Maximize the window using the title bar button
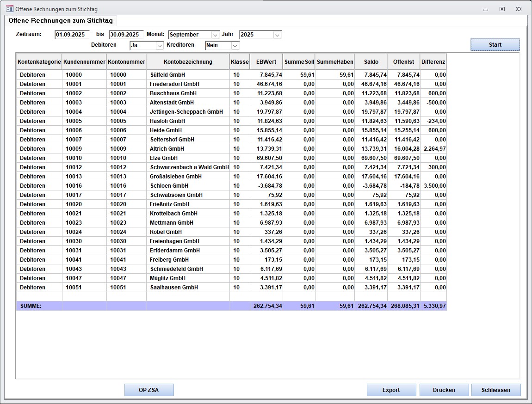 502,9
